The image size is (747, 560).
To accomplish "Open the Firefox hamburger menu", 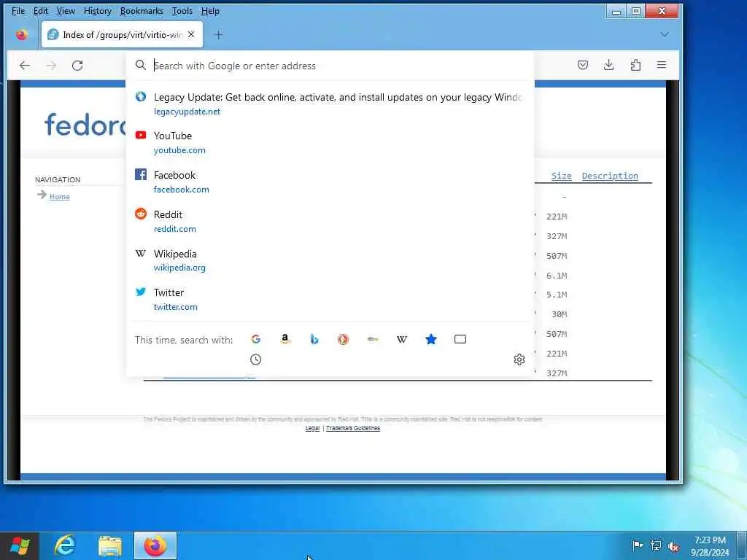I will click(x=662, y=65).
